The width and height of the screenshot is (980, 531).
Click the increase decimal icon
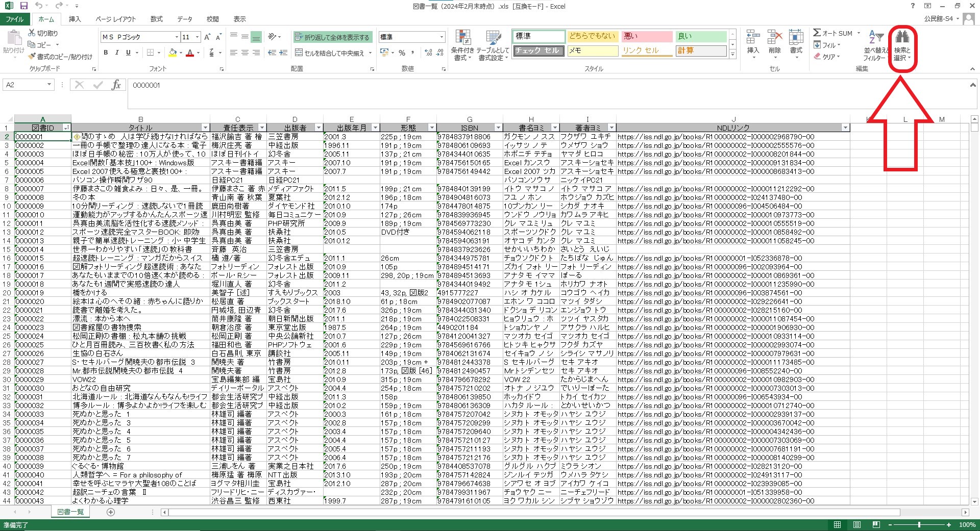428,53
